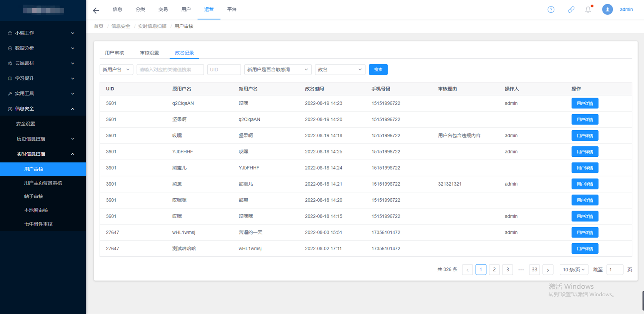Open the 用户审核 tab
This screenshot has height=314, width=644.
click(114, 53)
